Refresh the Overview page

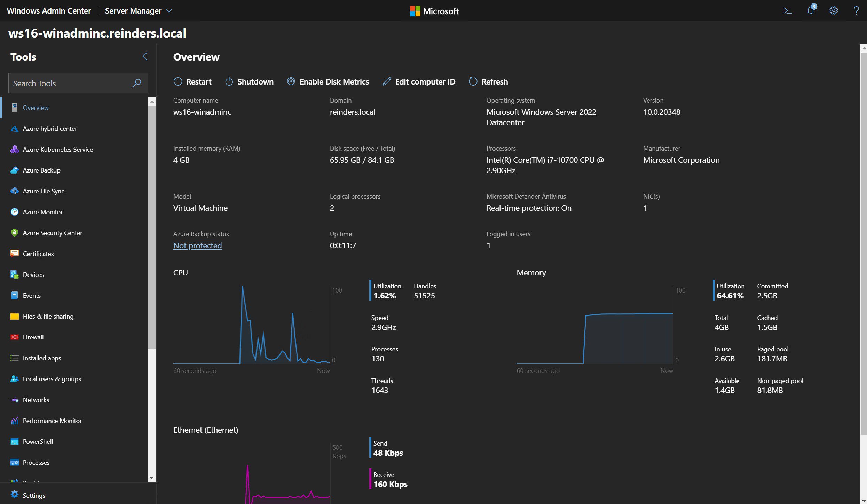(488, 82)
